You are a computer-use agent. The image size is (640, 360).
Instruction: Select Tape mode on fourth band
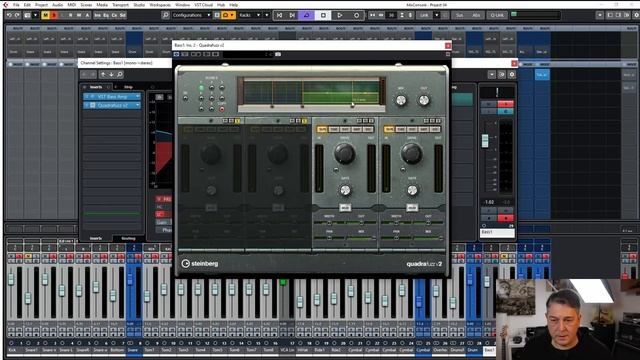coord(389,129)
